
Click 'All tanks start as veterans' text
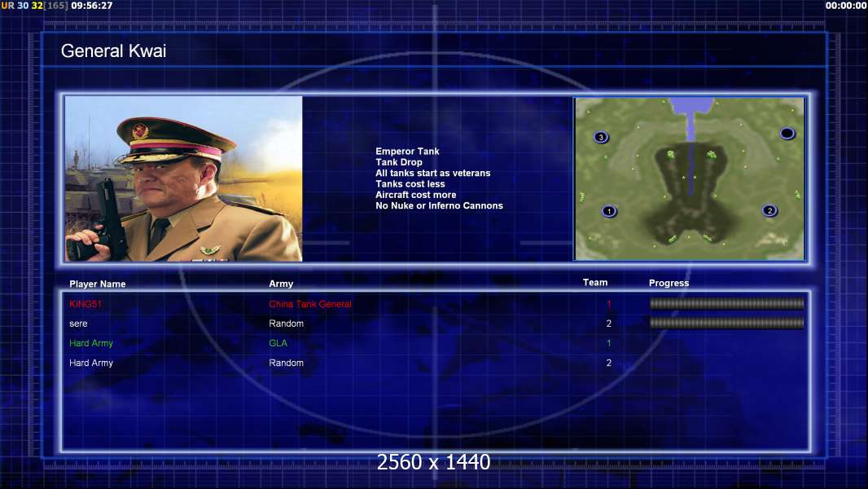(433, 173)
